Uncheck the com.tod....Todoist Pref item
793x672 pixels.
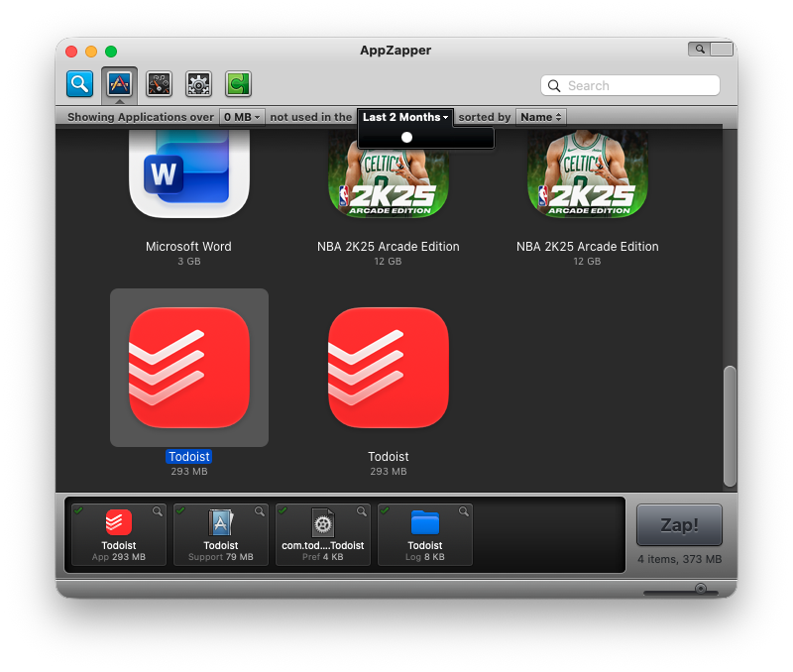point(283,510)
